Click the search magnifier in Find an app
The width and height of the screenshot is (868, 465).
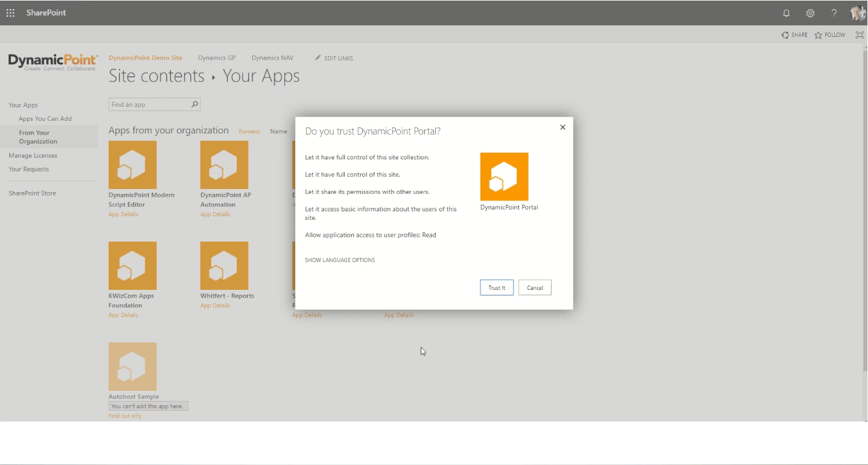(195, 104)
